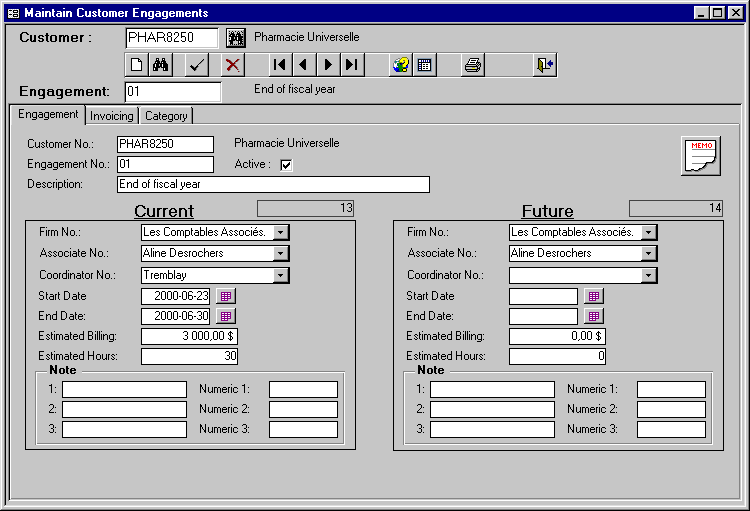Go to the first record

pyautogui.click(x=280, y=65)
